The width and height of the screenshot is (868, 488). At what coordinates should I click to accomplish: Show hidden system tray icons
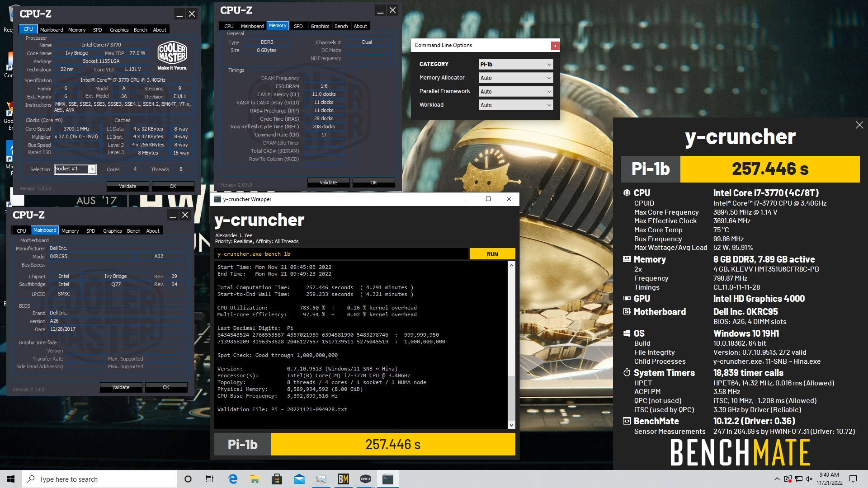(x=777, y=479)
